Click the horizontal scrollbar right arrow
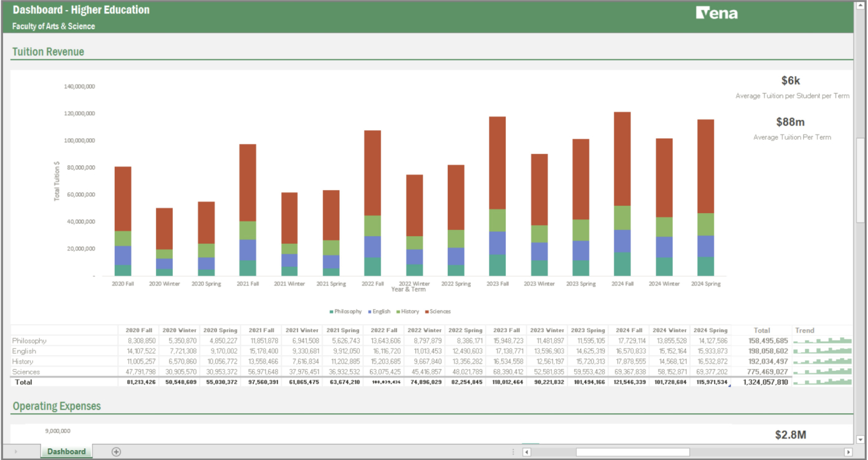Screen dimensions: 868x460 [x=848, y=452]
